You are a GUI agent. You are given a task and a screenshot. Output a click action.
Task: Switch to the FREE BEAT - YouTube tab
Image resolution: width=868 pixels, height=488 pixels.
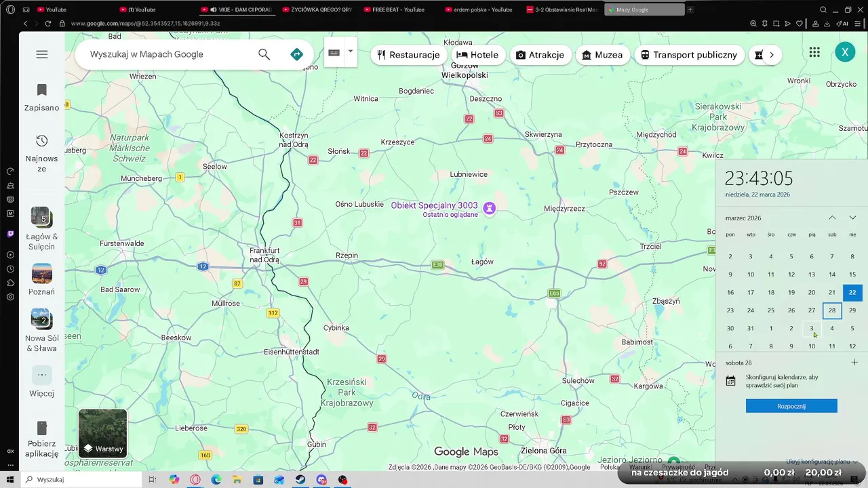(400, 9)
